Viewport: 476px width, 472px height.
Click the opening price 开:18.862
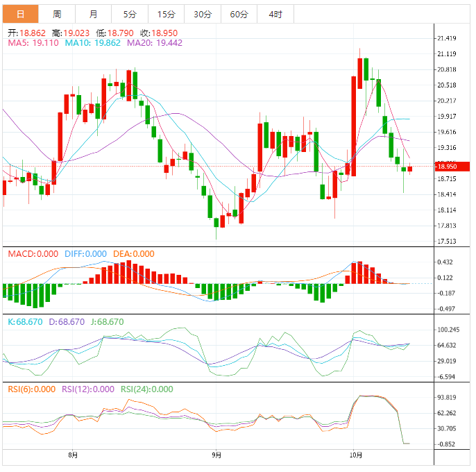point(26,33)
